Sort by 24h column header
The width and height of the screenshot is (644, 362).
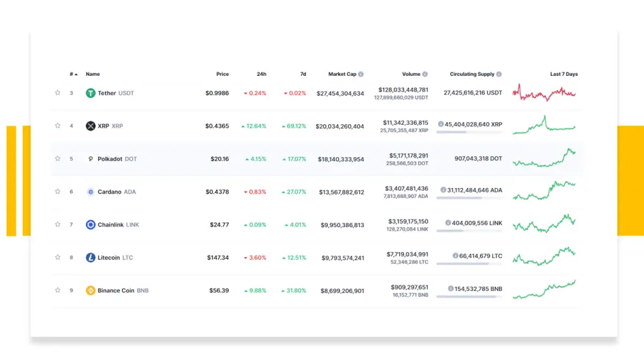pyautogui.click(x=262, y=74)
